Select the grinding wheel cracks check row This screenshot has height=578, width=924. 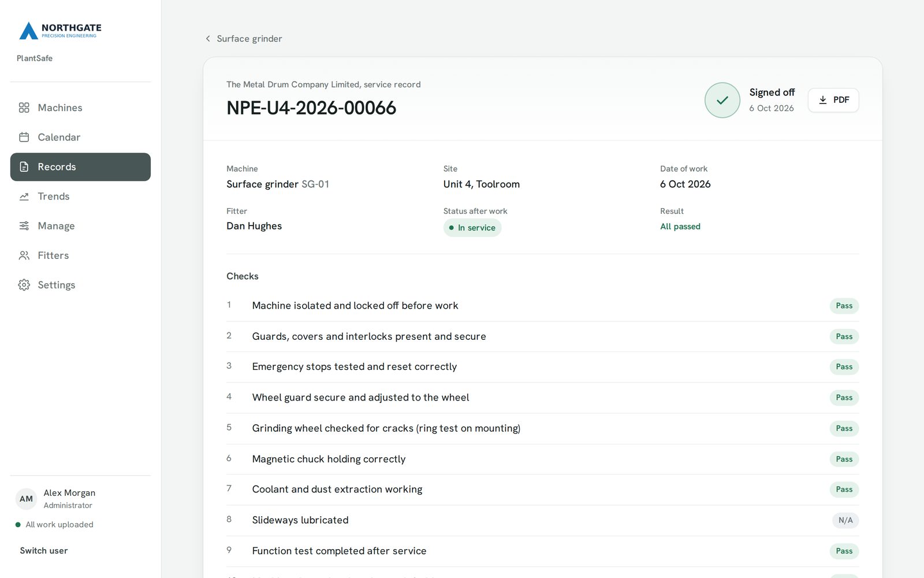542,428
